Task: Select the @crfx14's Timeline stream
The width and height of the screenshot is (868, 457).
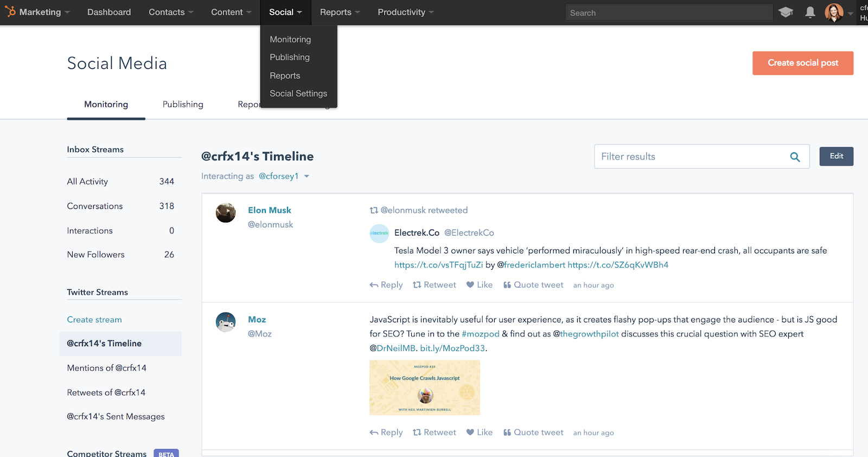Action: click(x=120, y=344)
